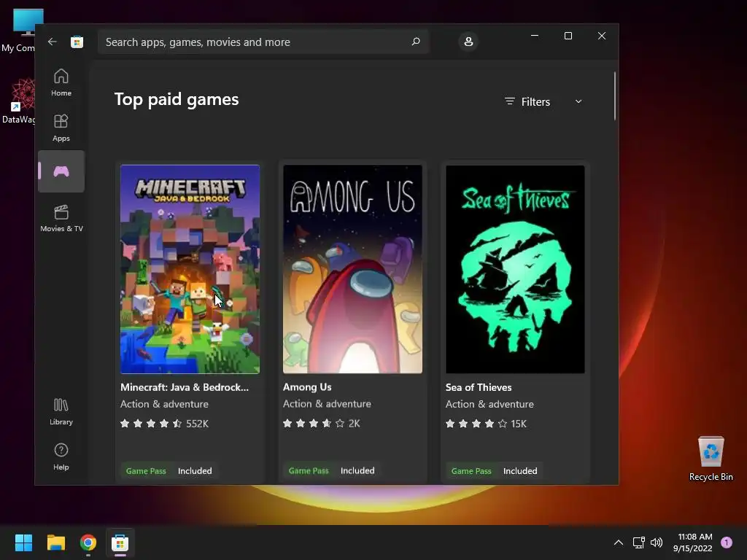Click Action & adventure under Among Us
747x560 pixels.
click(327, 404)
